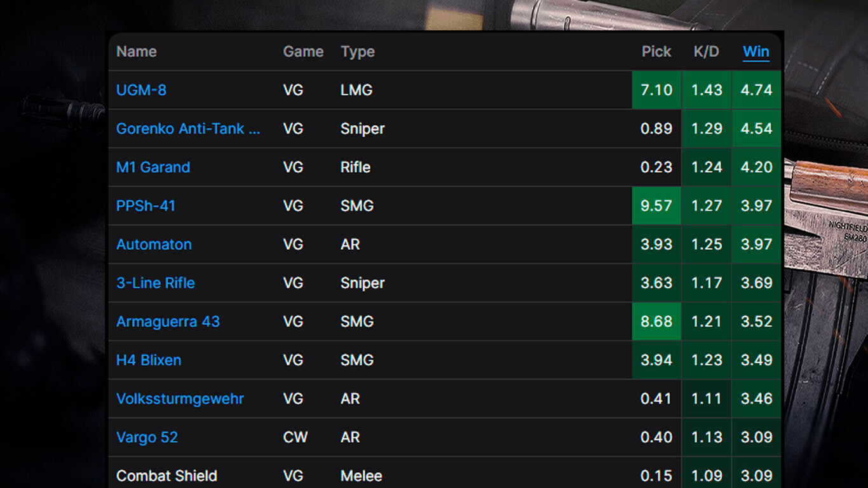
Task: Sort table by K/D column
Action: (x=706, y=51)
